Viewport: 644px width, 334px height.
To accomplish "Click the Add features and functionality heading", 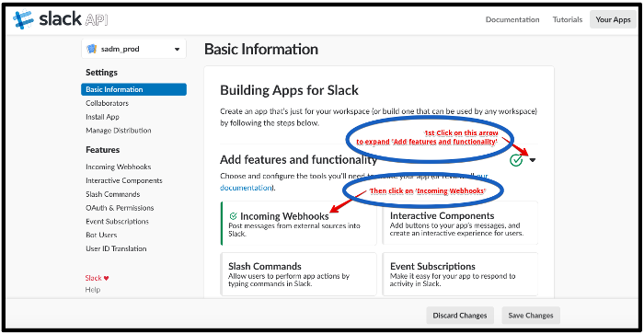I will 298,159.
